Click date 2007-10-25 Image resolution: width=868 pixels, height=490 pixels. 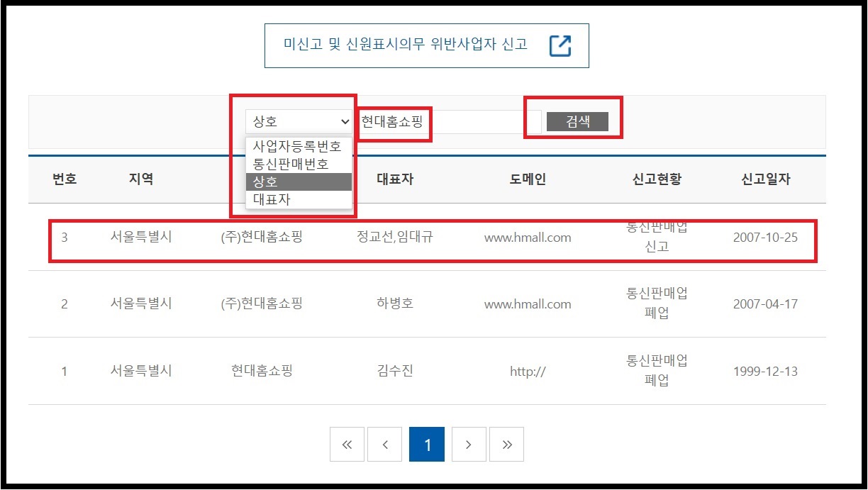point(765,238)
